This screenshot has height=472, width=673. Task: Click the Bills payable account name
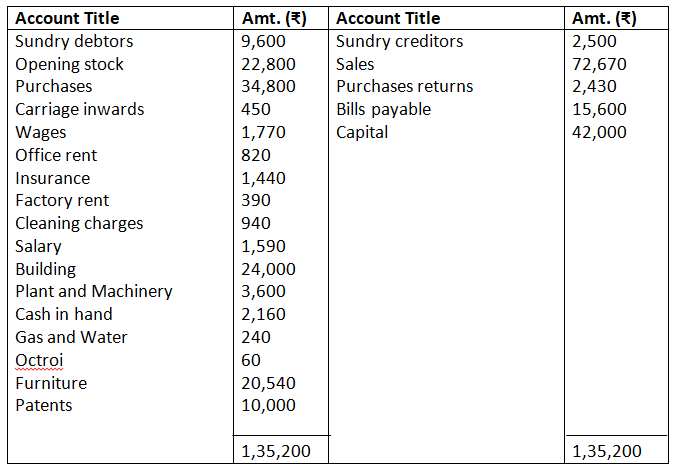click(384, 109)
